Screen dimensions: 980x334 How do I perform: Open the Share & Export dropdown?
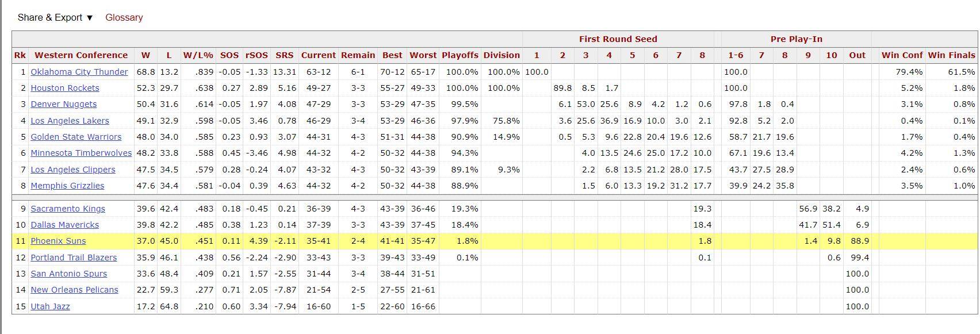tap(55, 17)
